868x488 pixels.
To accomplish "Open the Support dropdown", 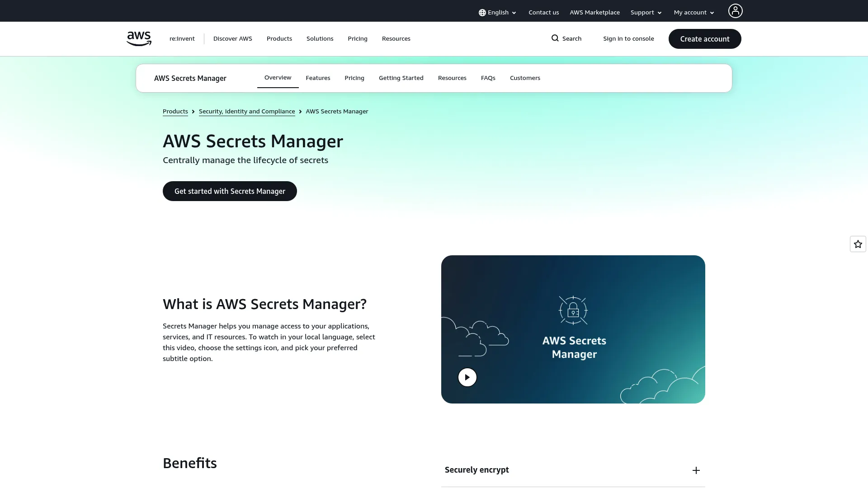I will (x=646, y=13).
